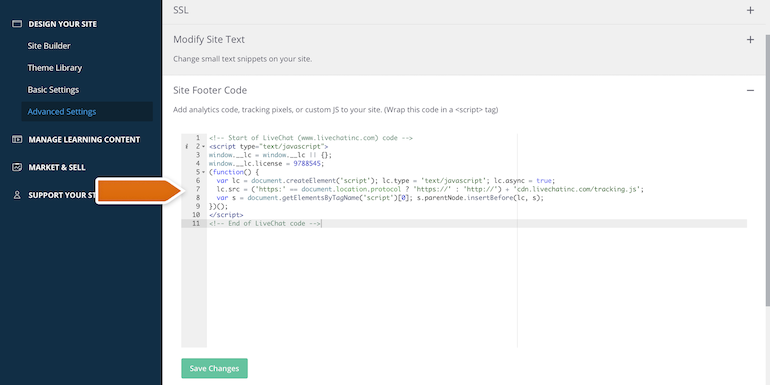Click line number 4 in the gutter
Screen dimensions: 770x385
(x=197, y=164)
